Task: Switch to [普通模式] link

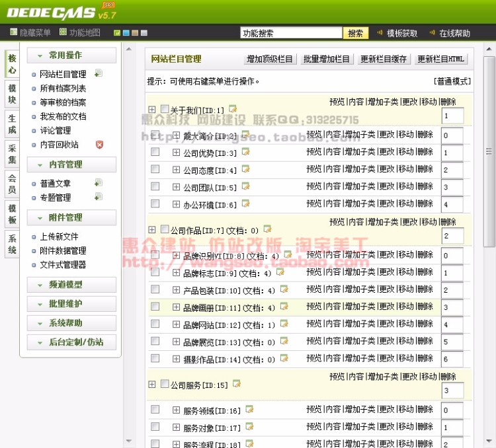Action: pyautogui.click(x=452, y=81)
